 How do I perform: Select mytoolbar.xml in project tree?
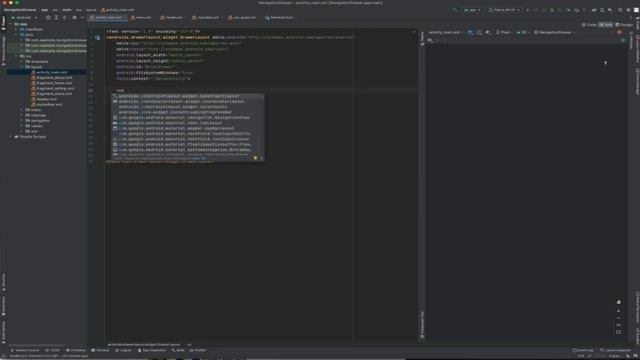click(x=47, y=104)
